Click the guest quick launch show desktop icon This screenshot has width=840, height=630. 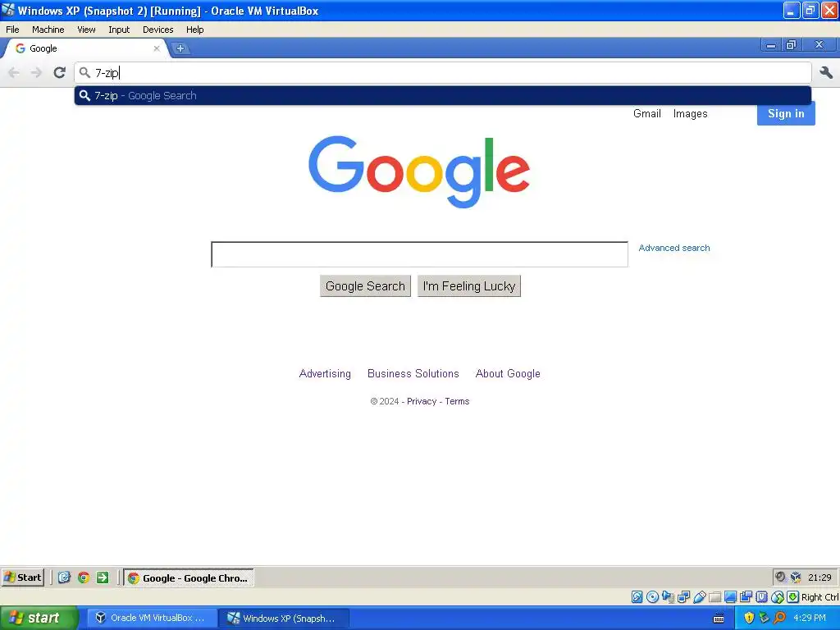coord(64,577)
